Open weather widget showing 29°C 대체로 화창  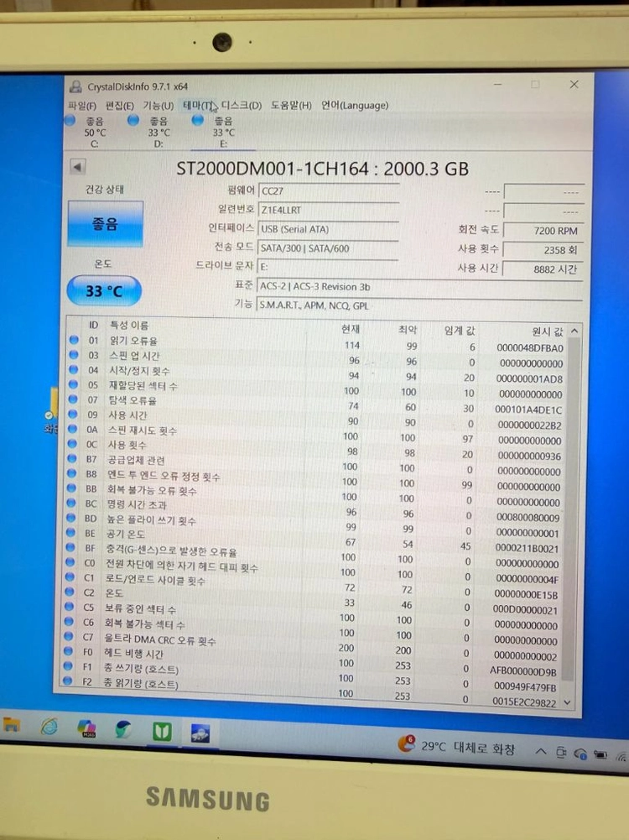coord(456,746)
